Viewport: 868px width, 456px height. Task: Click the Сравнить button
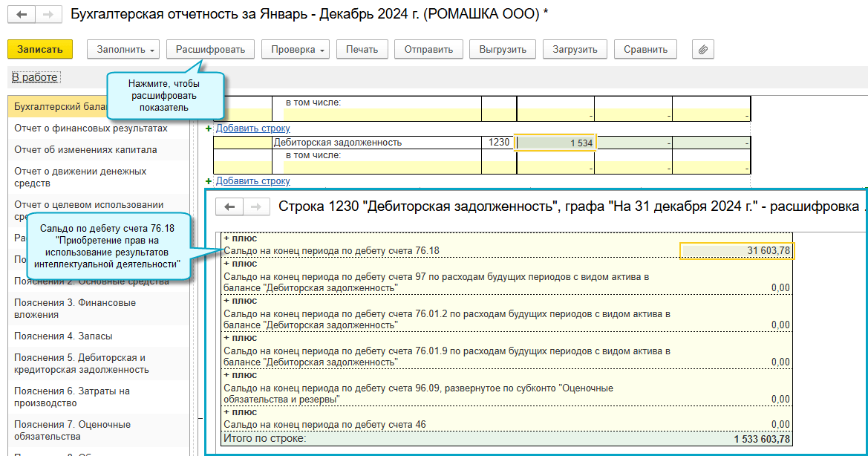coord(645,49)
